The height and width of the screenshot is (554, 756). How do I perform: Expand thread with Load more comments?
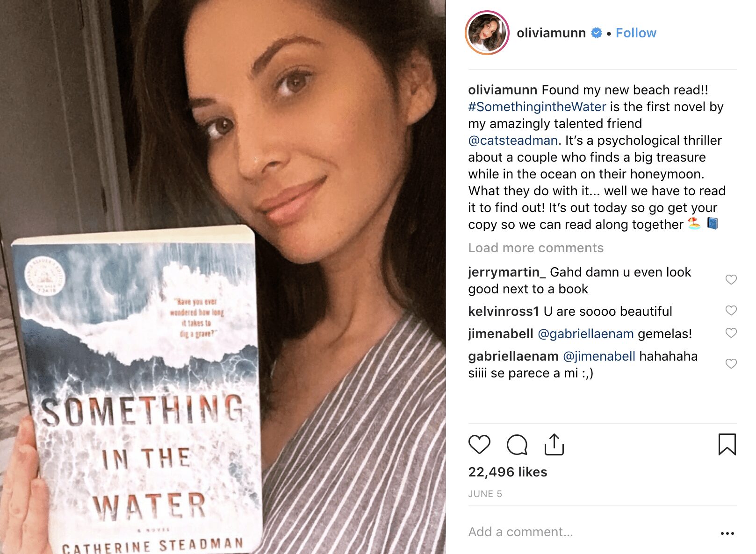pos(536,248)
